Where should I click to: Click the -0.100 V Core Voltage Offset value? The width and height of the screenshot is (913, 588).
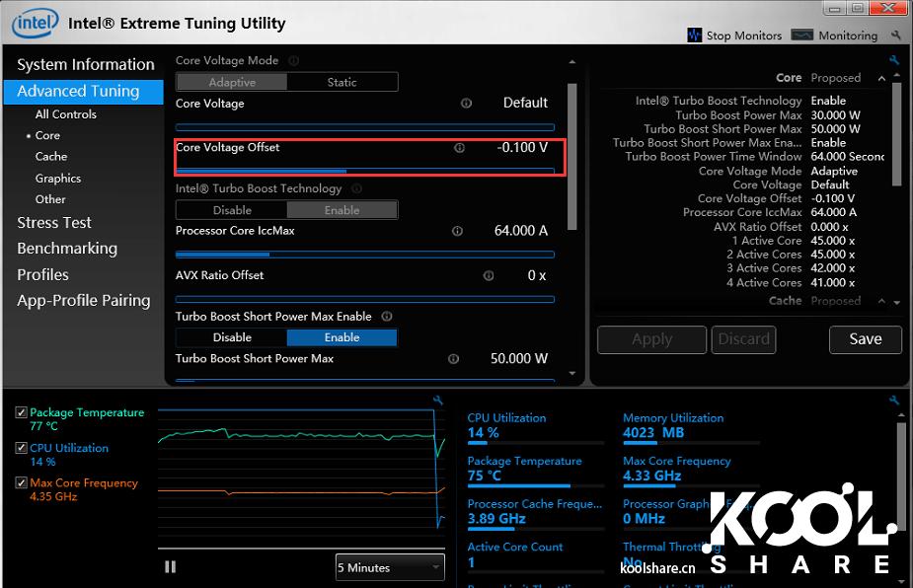coord(522,148)
